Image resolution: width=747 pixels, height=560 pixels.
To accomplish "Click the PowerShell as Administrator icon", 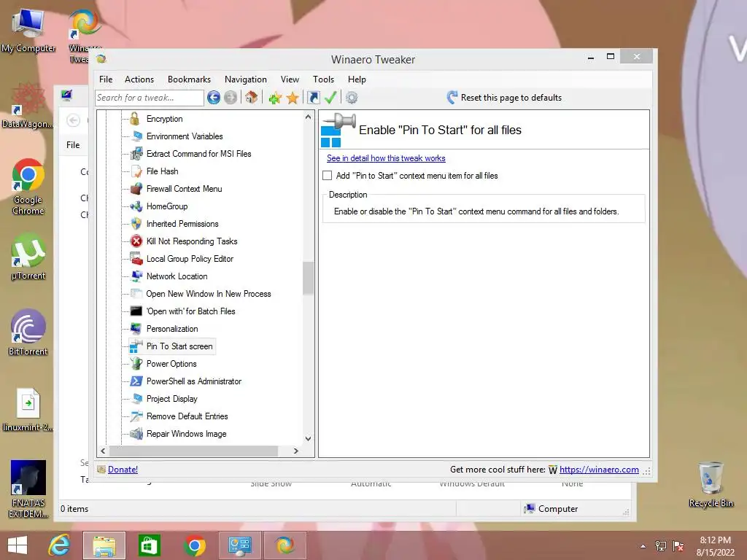I will coord(136,381).
